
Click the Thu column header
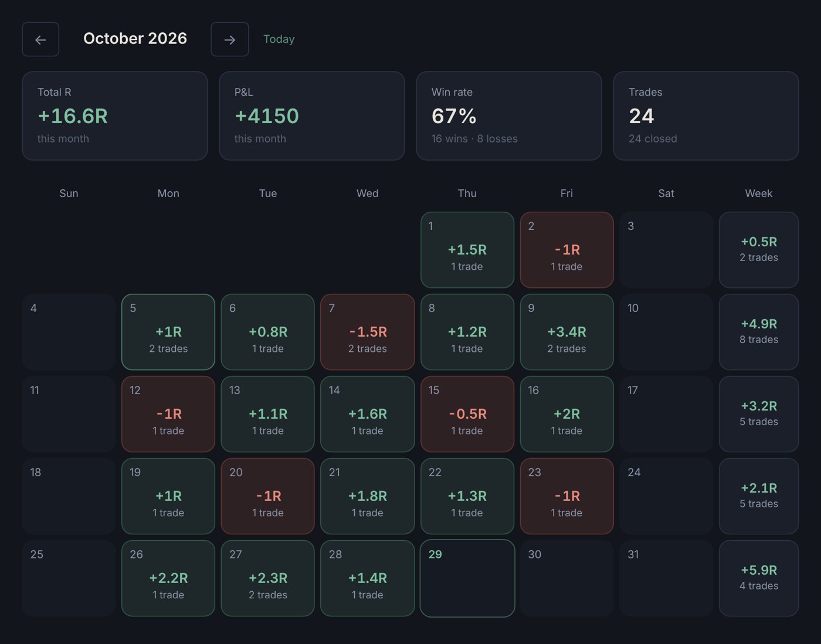click(467, 194)
